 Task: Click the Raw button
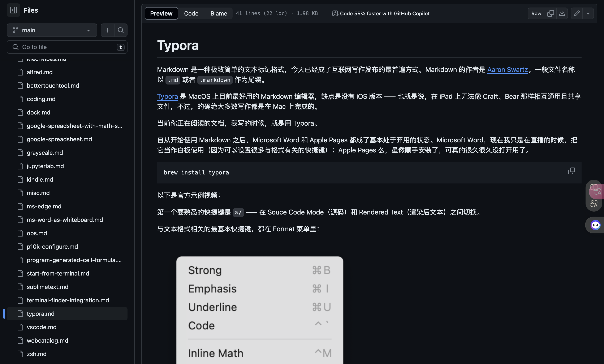pyautogui.click(x=536, y=13)
